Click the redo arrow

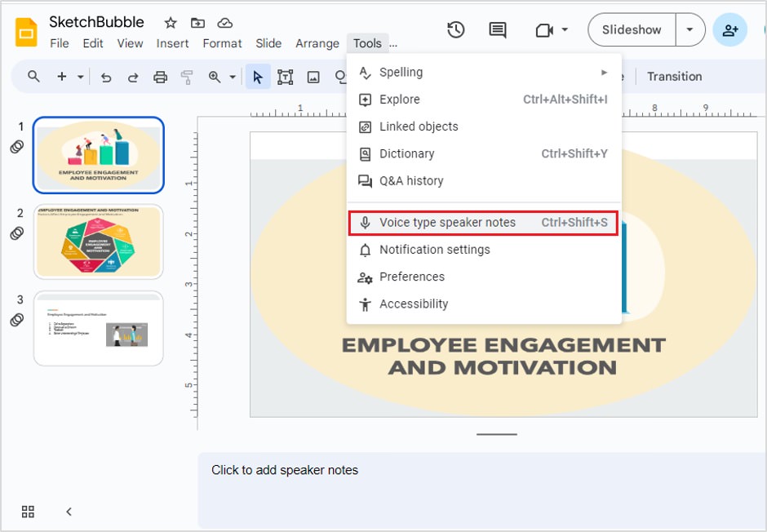click(x=132, y=77)
